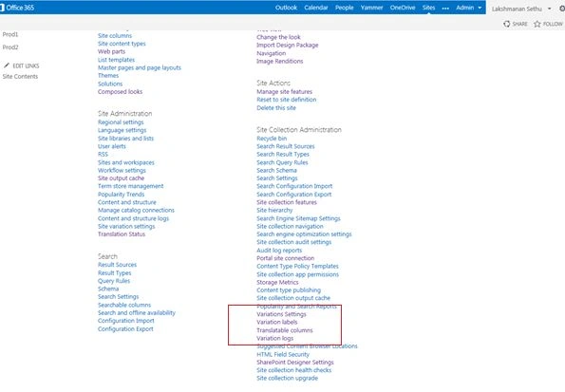
Task: Open Query Rules under Search
Action: [114, 281]
